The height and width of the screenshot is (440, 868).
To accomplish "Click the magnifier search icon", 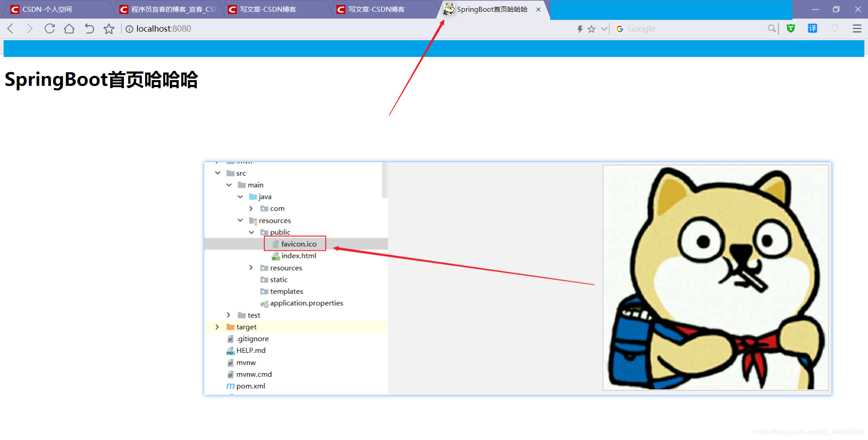I will point(772,29).
